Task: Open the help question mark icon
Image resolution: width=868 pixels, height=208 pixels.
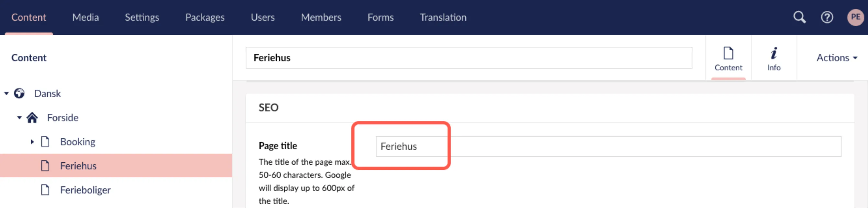Action: coord(827,17)
